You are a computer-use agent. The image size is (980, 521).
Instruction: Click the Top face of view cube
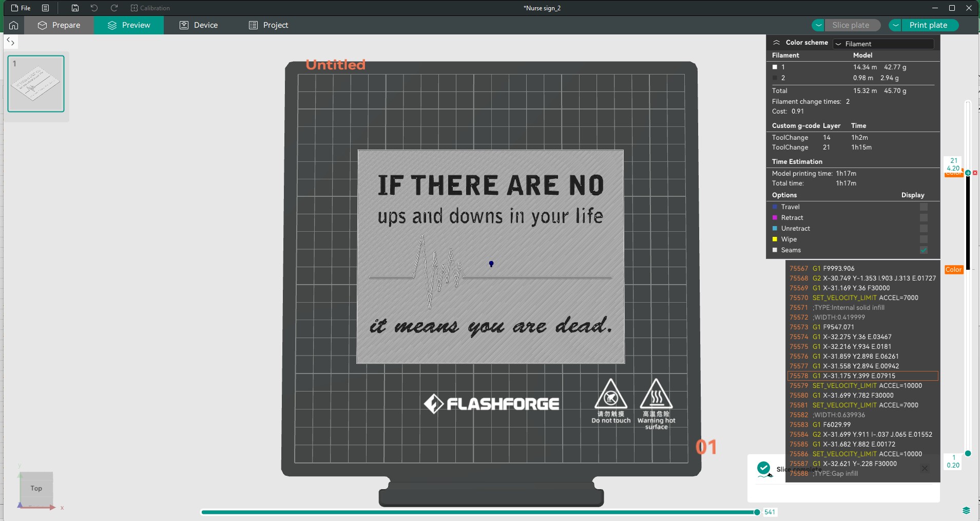point(36,489)
